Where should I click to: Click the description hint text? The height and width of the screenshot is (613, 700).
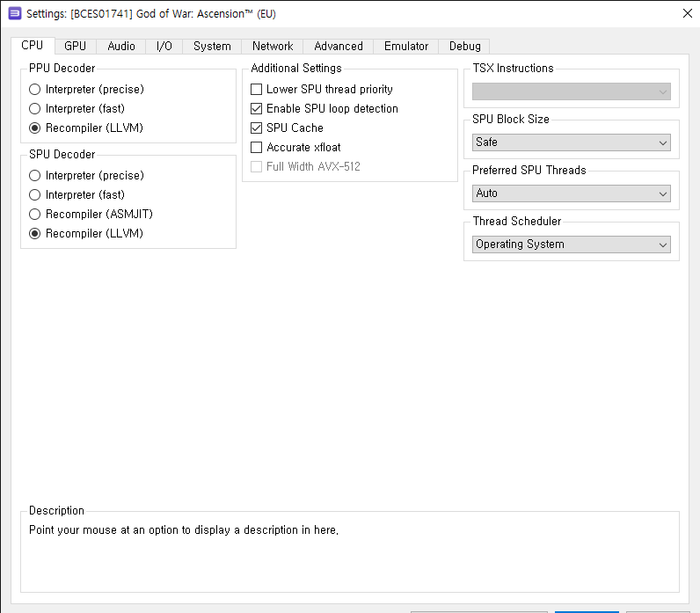coord(184,530)
